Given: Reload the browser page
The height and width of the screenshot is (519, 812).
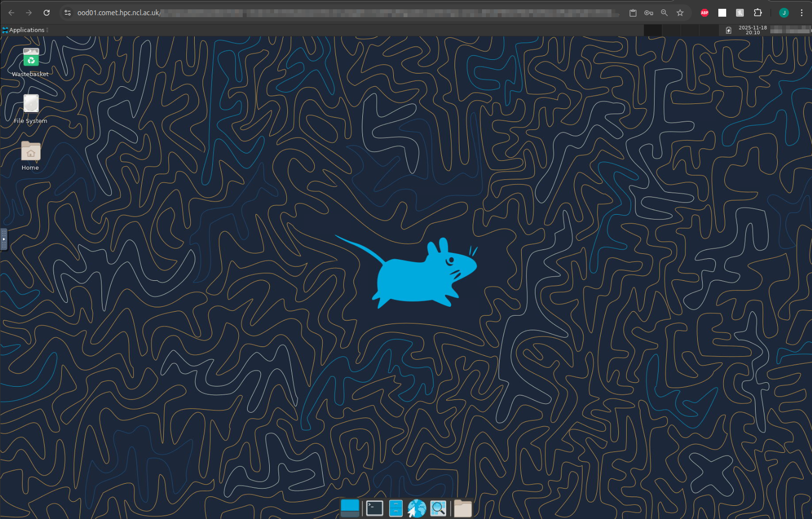Looking at the screenshot, I should (47, 13).
